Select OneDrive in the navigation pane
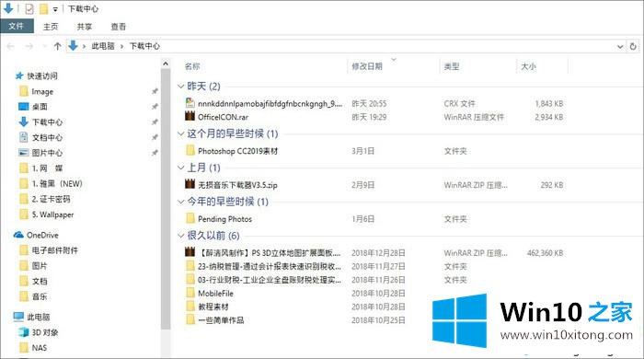644x359 pixels. tap(42, 235)
